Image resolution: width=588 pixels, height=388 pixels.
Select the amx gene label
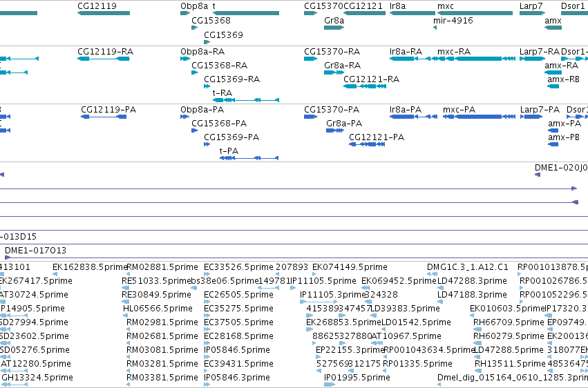pos(553,20)
